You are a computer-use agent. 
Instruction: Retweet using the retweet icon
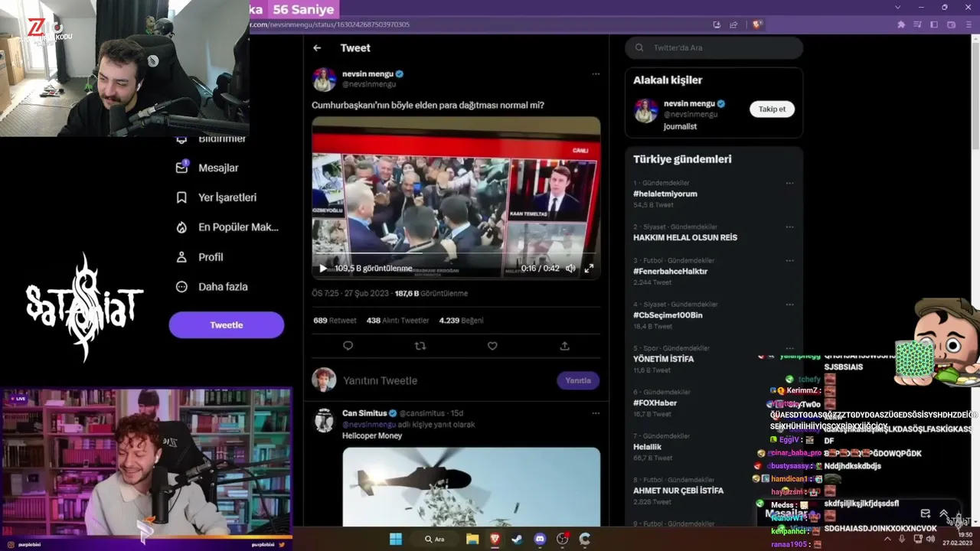420,346
